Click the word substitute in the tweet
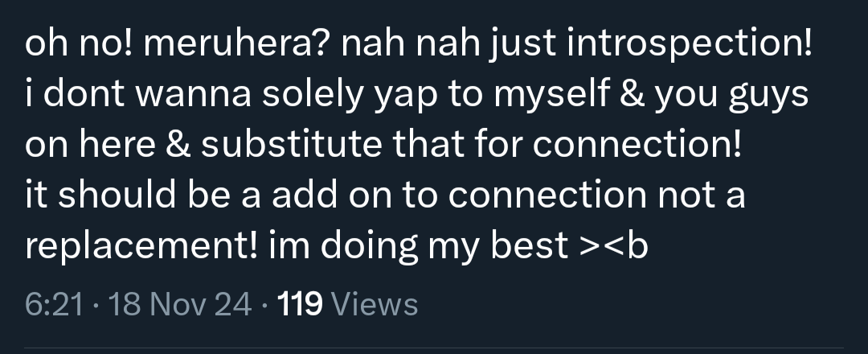 [291, 144]
